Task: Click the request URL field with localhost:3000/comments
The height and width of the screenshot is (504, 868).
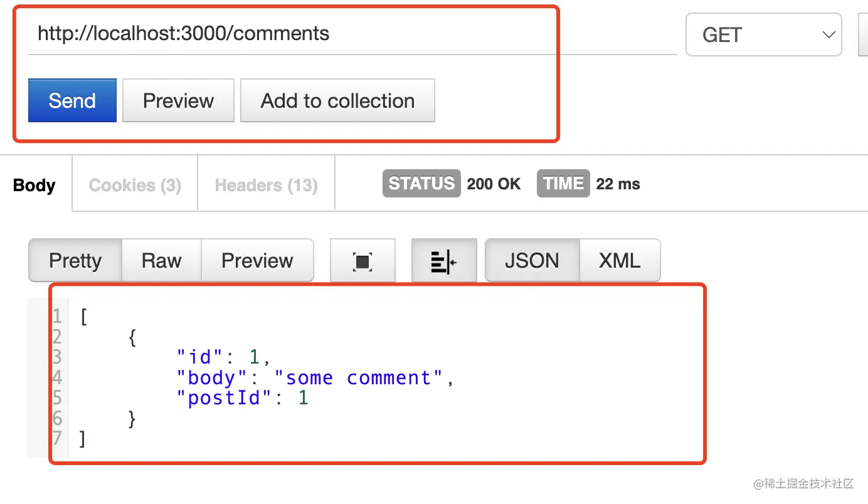Action: (352, 33)
